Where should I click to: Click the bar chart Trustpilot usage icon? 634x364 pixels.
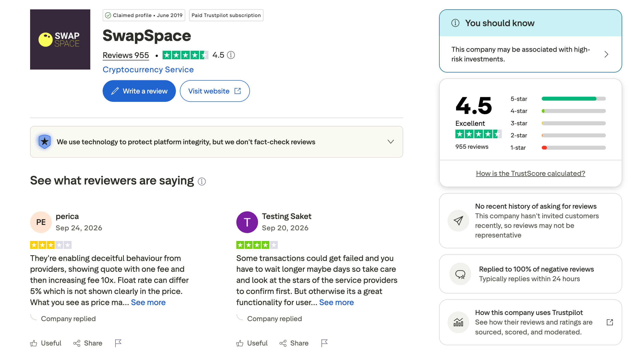pos(458,322)
